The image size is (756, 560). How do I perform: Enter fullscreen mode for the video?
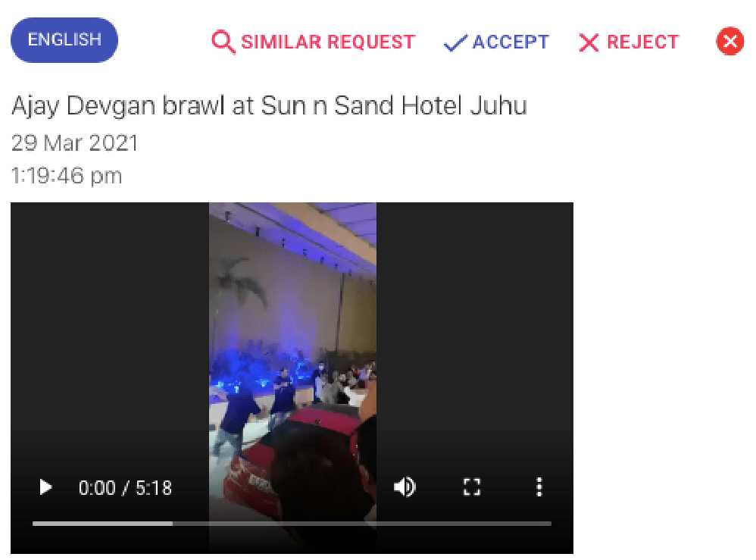[x=472, y=487]
